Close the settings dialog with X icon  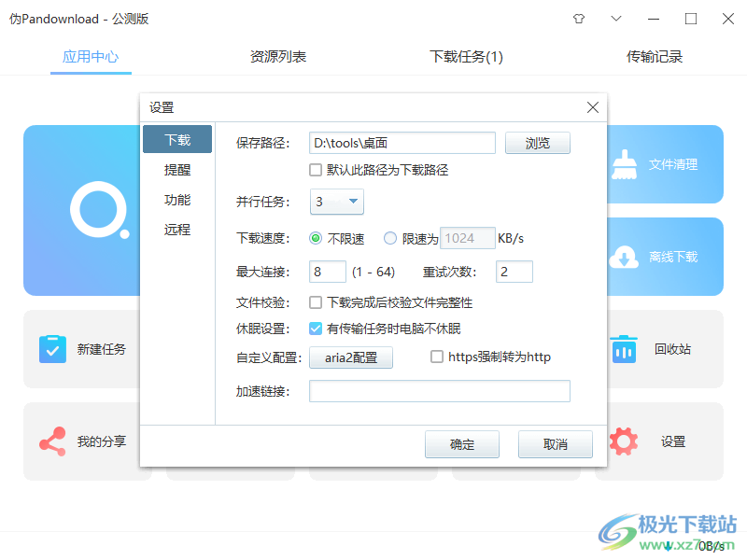click(x=592, y=107)
